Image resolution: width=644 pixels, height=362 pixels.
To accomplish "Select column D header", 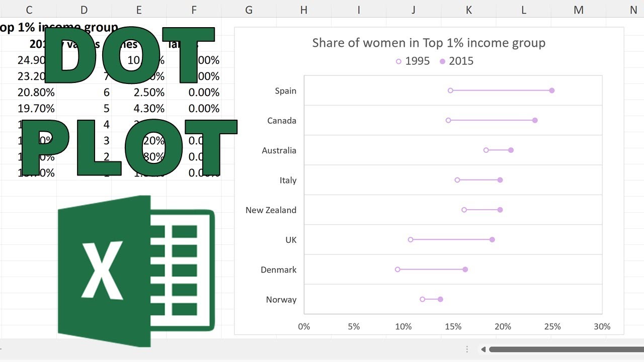I will click(84, 9).
